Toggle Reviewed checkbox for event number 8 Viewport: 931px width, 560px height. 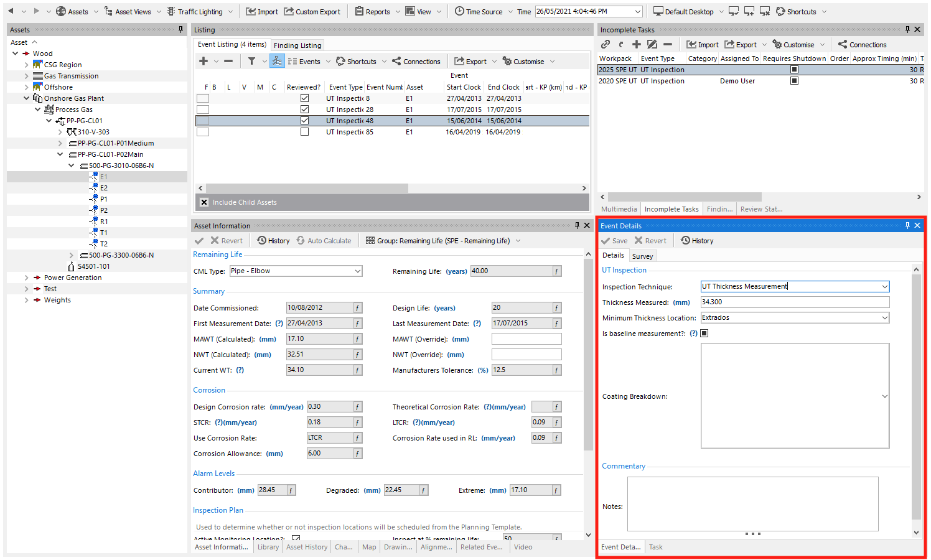(304, 98)
